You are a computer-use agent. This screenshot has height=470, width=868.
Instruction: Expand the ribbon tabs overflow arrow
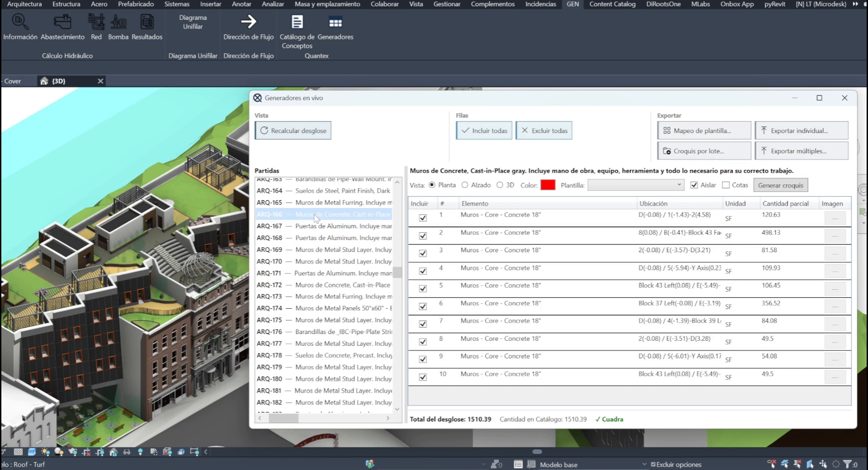pos(855,4)
